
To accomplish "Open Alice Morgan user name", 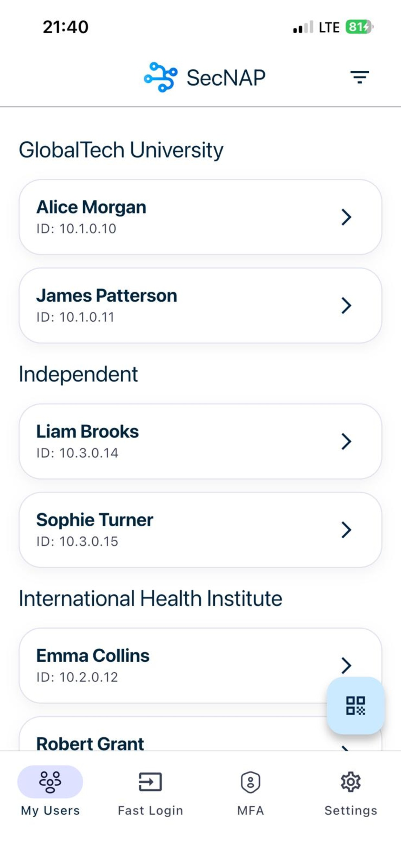I will click(91, 207).
